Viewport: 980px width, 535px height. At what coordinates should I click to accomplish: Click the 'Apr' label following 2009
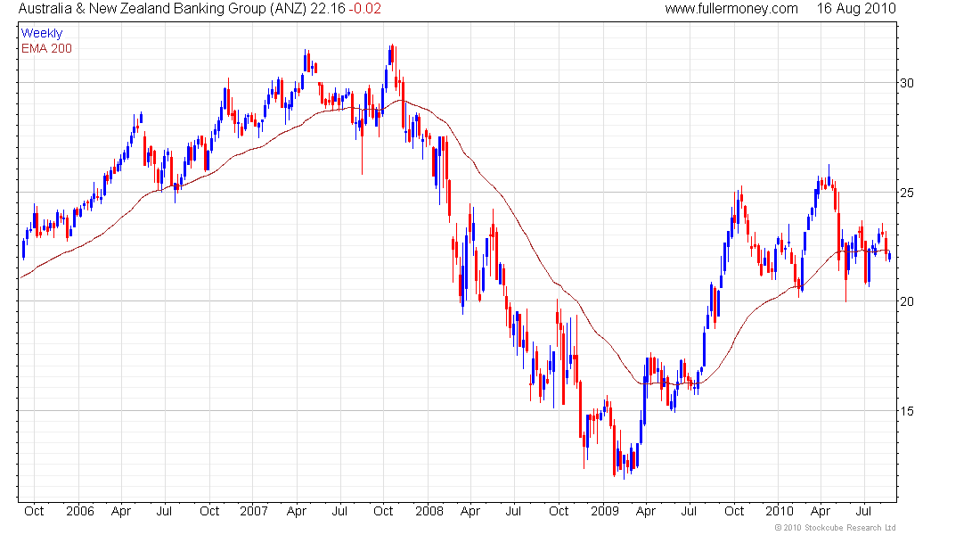[646, 511]
